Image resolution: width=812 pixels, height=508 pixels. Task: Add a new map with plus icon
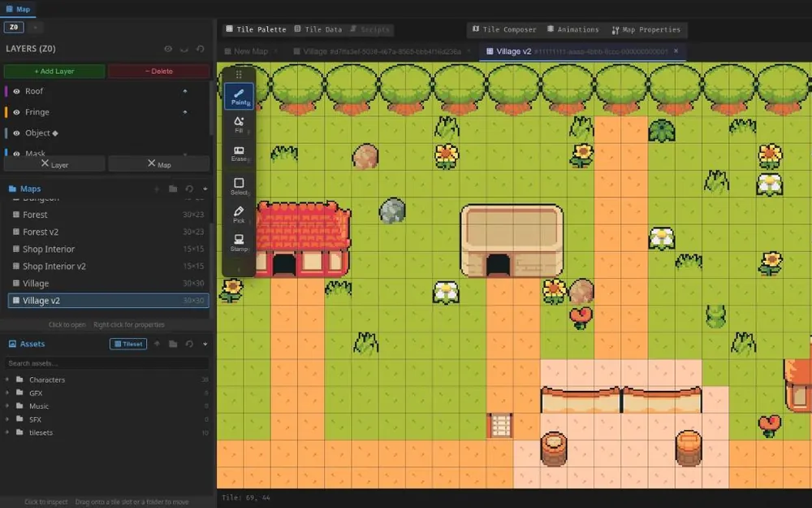point(157,189)
